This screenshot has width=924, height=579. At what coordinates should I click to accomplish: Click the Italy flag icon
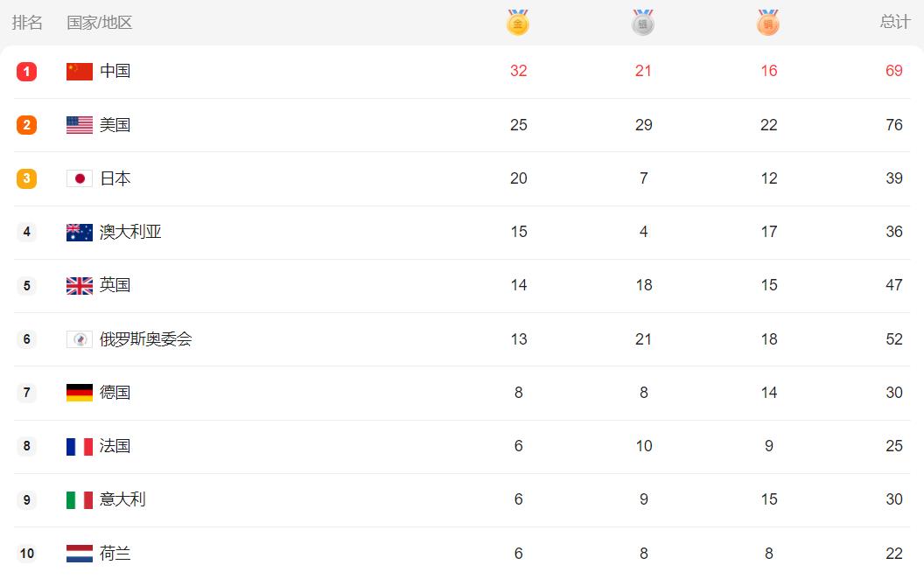coord(80,499)
